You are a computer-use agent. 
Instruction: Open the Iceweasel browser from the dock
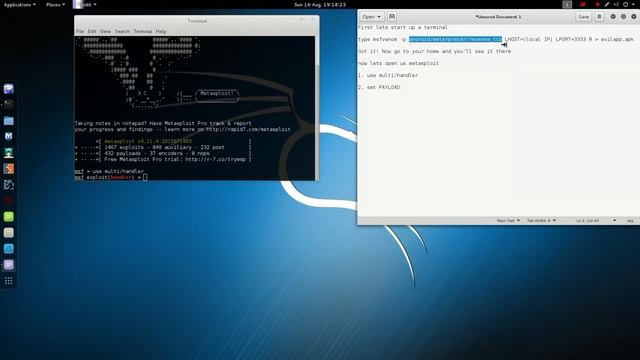(x=9, y=89)
